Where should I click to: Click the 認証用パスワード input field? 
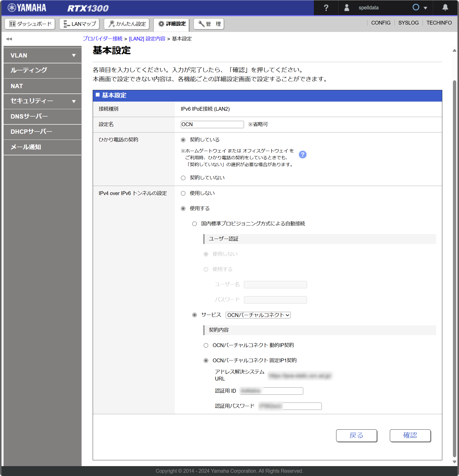[x=290, y=406]
